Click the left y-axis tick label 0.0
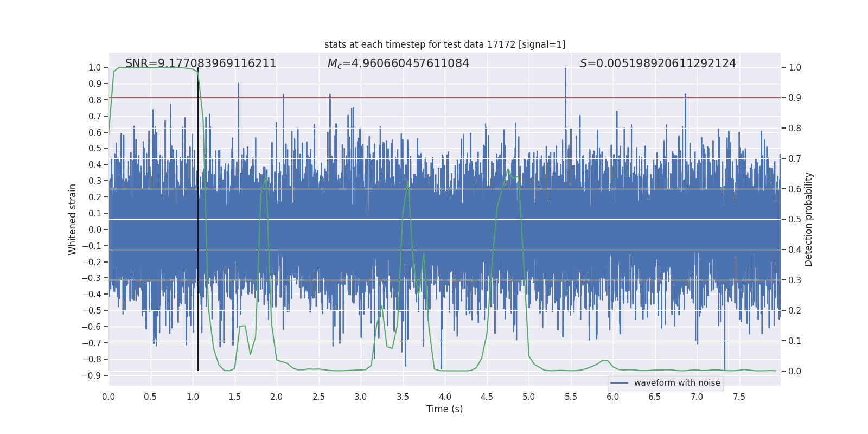 94,229
